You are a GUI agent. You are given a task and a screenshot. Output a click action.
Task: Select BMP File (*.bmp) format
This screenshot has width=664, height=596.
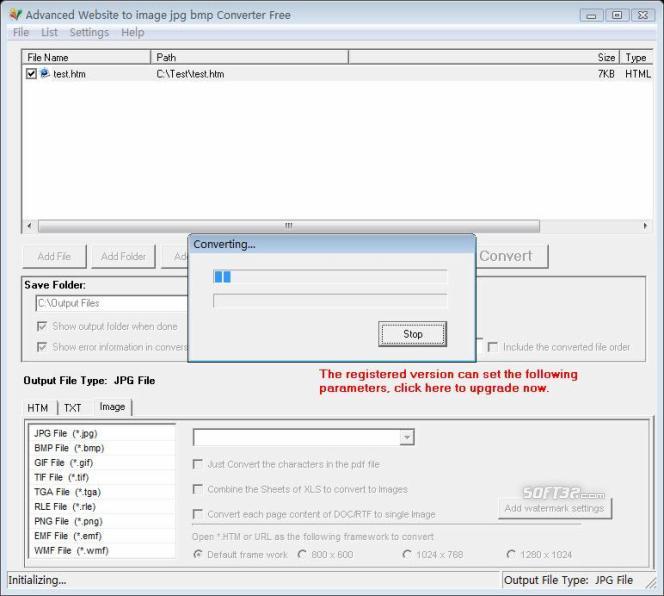102,448
